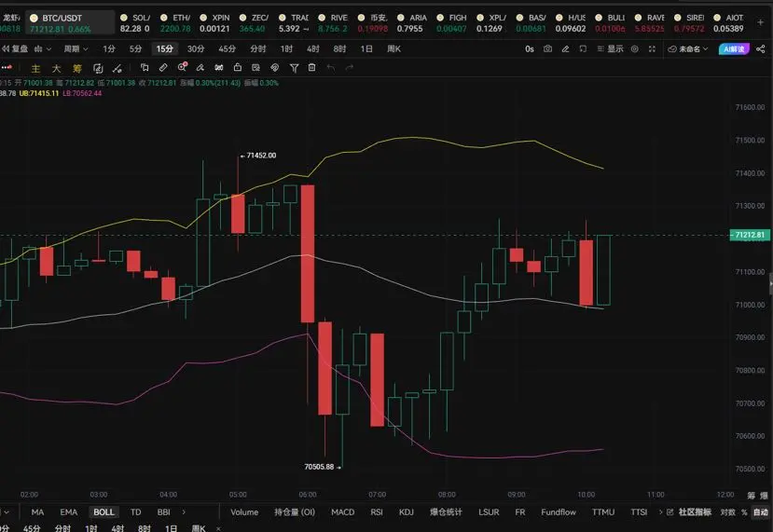Click the AI解读 button
The image size is (773, 532).
point(734,48)
